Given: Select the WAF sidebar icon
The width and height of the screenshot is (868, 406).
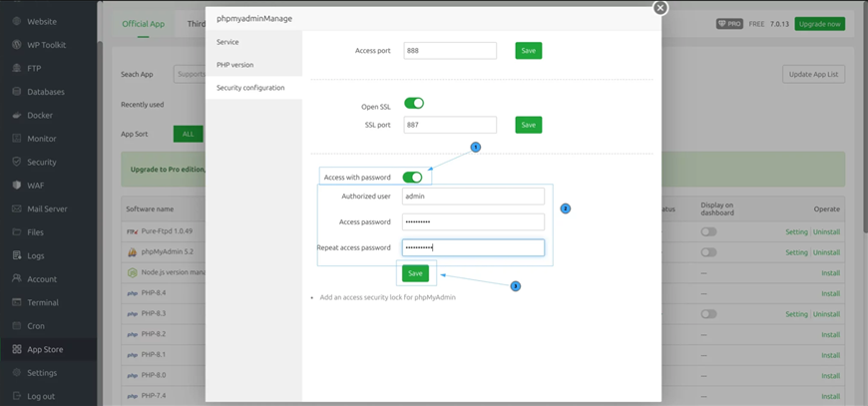Looking at the screenshot, I should click(x=17, y=186).
